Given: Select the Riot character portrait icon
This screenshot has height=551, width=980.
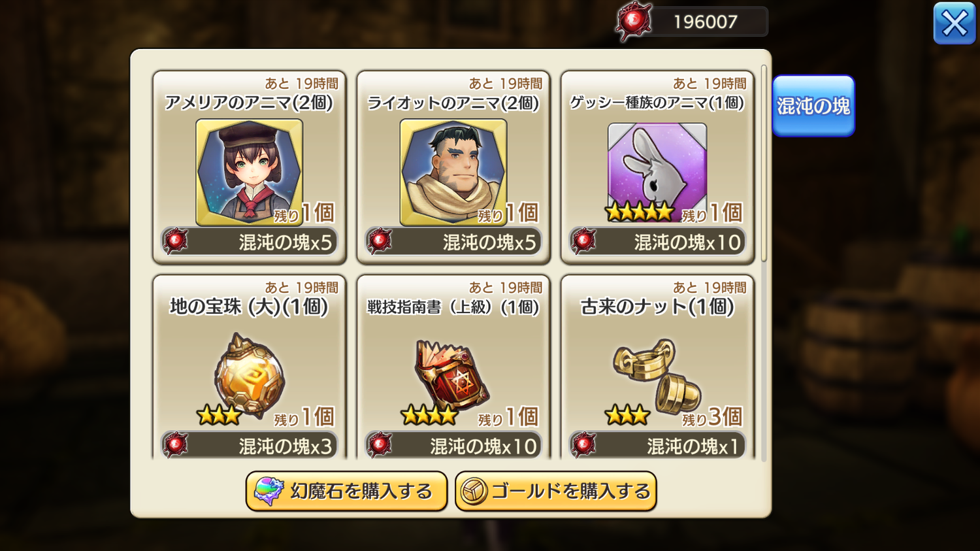Looking at the screenshot, I should click(x=453, y=173).
